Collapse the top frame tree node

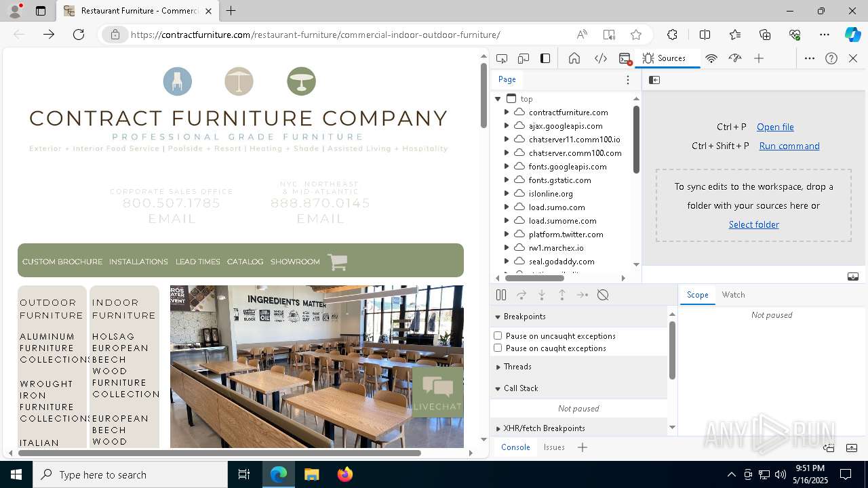[x=498, y=99]
